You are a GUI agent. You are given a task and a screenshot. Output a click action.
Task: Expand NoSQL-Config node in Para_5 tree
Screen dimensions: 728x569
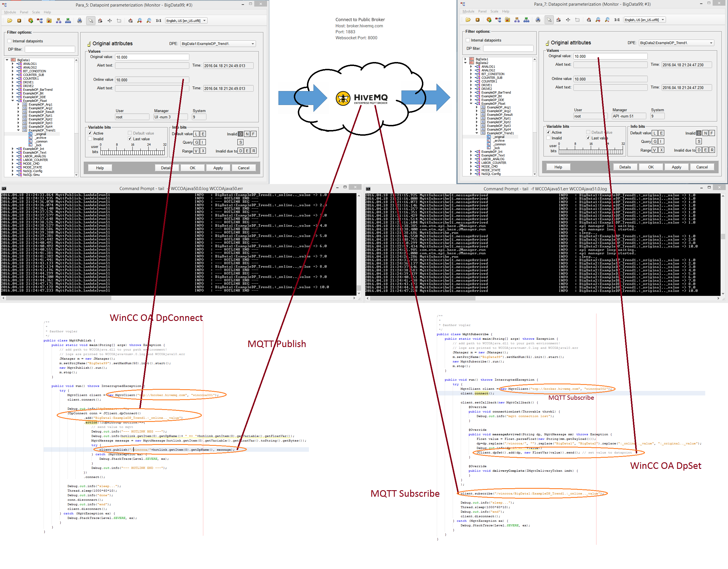click(x=13, y=171)
